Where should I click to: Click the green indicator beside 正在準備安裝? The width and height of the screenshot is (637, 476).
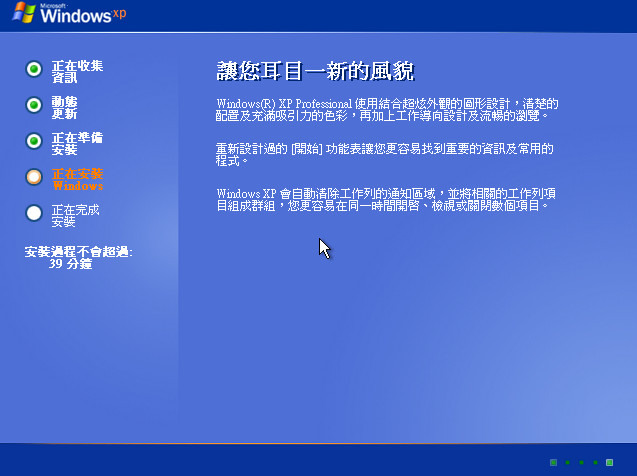(x=34, y=141)
